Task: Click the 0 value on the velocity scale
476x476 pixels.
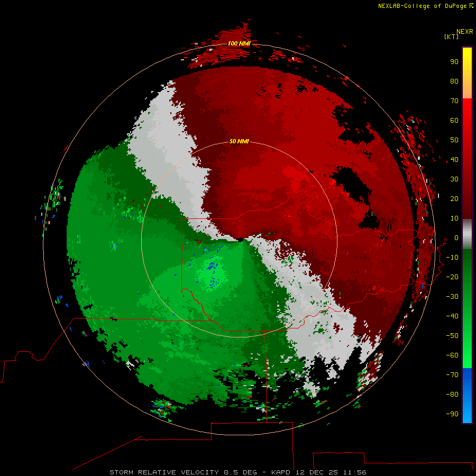Action: click(456, 238)
